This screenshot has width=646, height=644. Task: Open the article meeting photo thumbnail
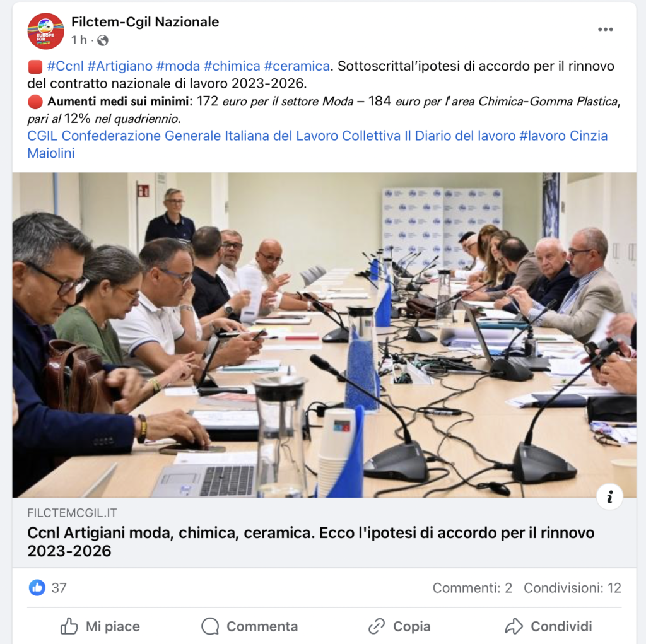(324, 335)
